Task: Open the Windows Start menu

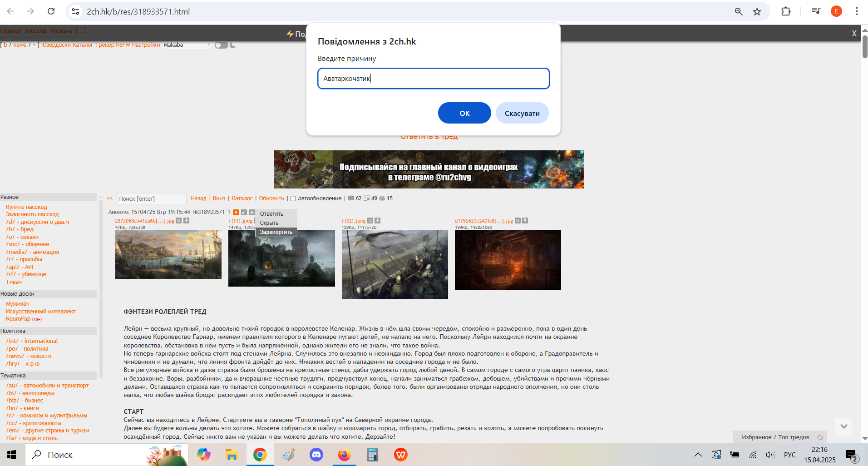Action: (11, 455)
